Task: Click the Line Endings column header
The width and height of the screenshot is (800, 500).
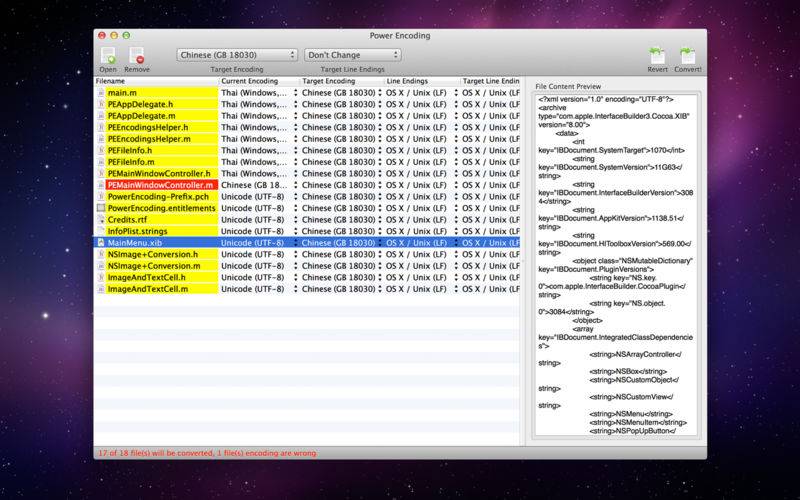Action: (x=420, y=80)
